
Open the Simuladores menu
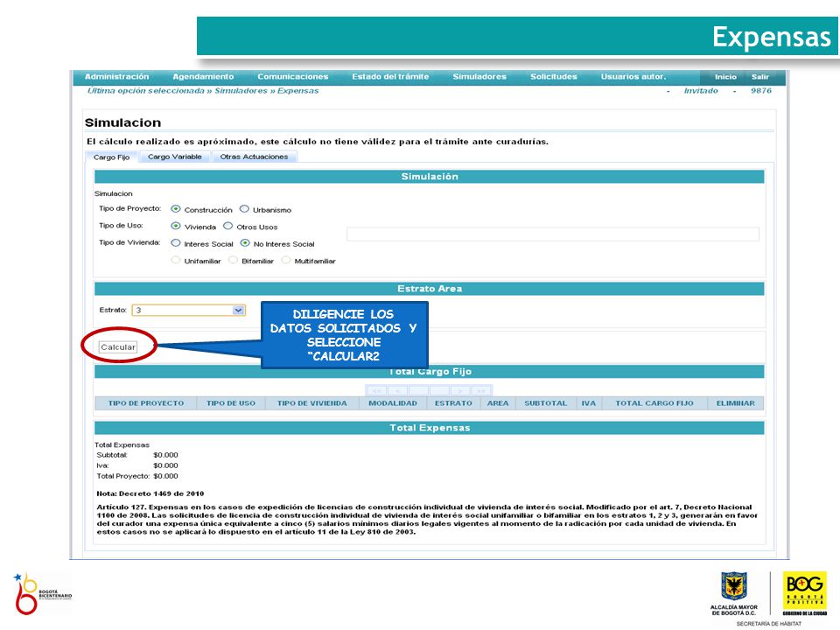[479, 77]
